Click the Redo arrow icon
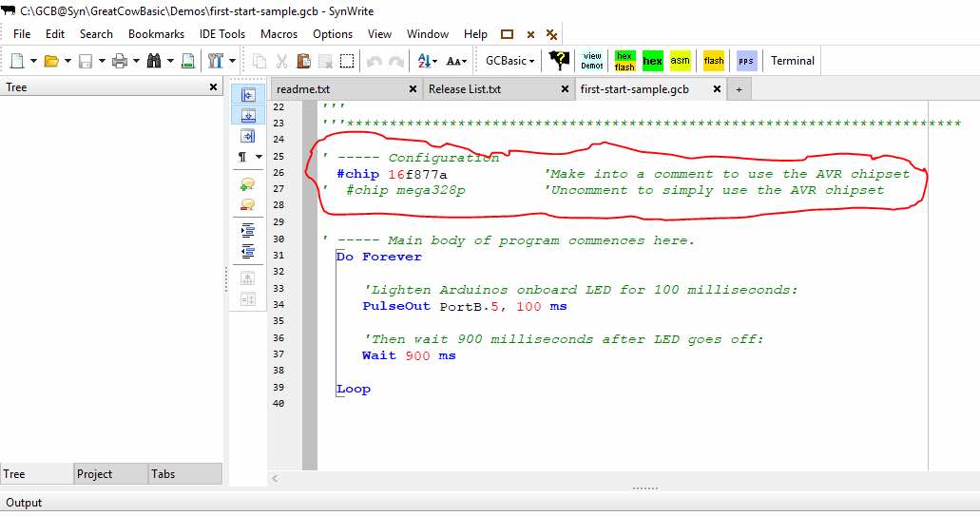This screenshot has height=516, width=980. coord(396,61)
